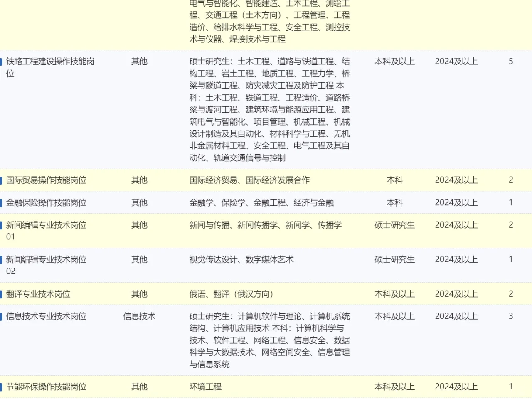
Task: Click the 硕士研究生：计算机软件与理论 requirements paragraph
Action: click(269, 340)
